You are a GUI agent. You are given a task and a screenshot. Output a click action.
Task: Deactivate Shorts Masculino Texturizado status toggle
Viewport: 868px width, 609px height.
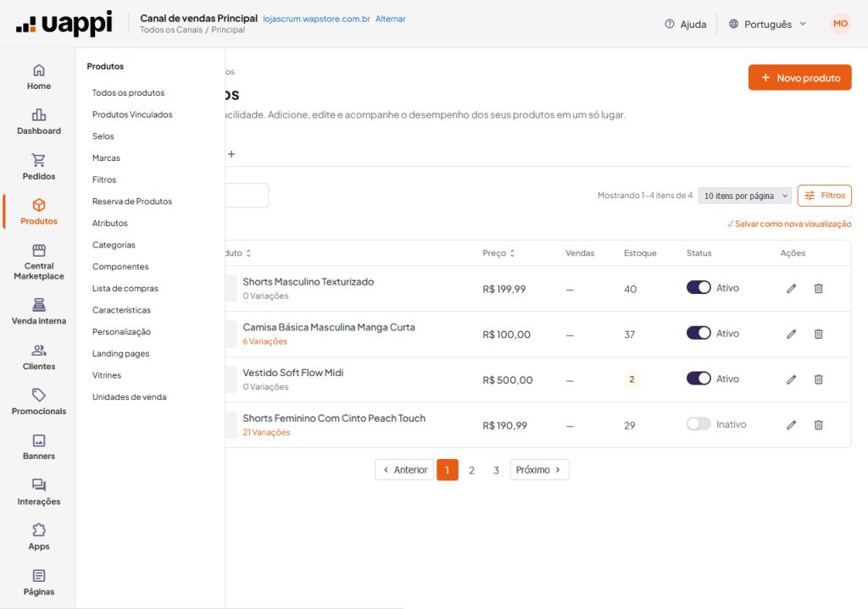pyautogui.click(x=698, y=288)
